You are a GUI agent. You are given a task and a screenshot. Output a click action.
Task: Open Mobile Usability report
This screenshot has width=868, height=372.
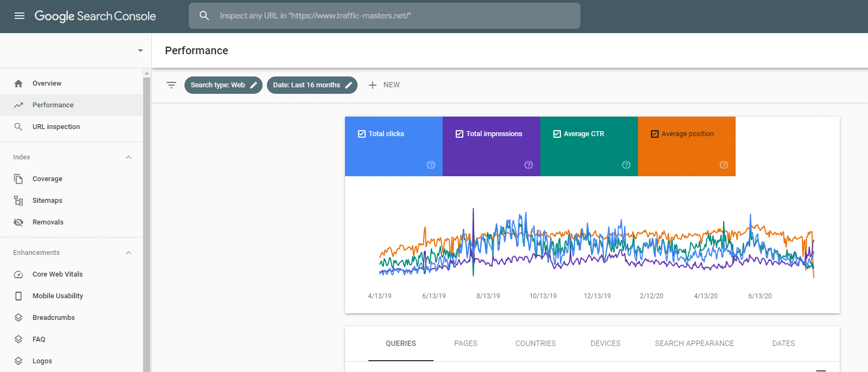tap(71, 296)
